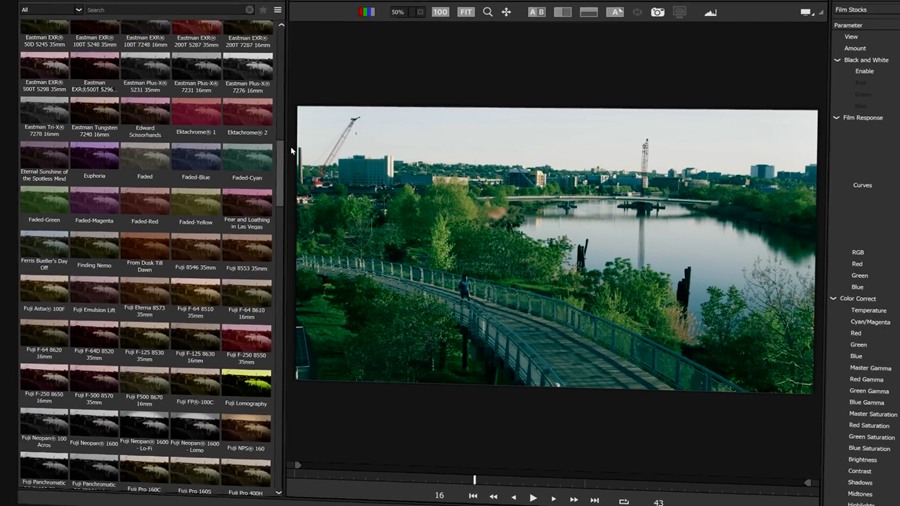Select the Amount parameter
Viewport: 900px width, 506px height.
coord(855,48)
